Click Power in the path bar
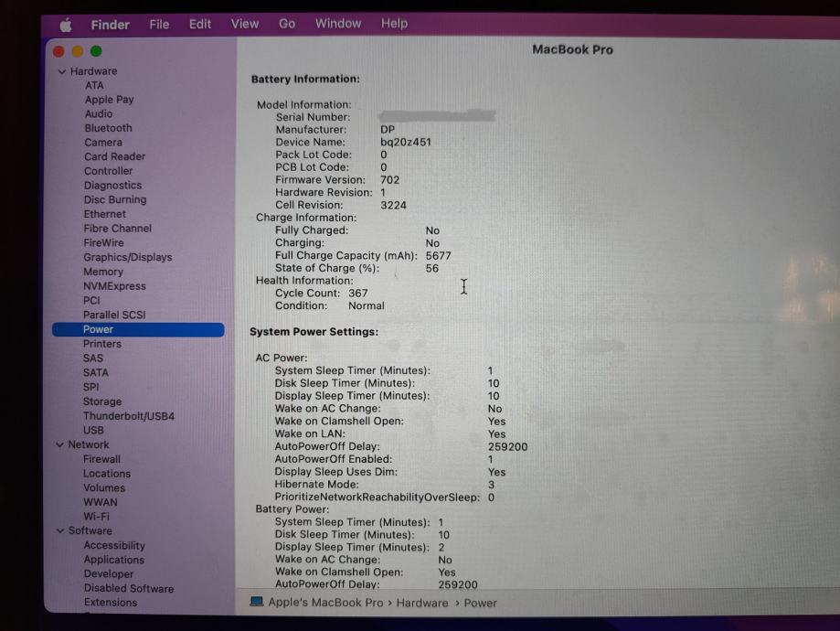This screenshot has height=631, width=840. [x=481, y=604]
